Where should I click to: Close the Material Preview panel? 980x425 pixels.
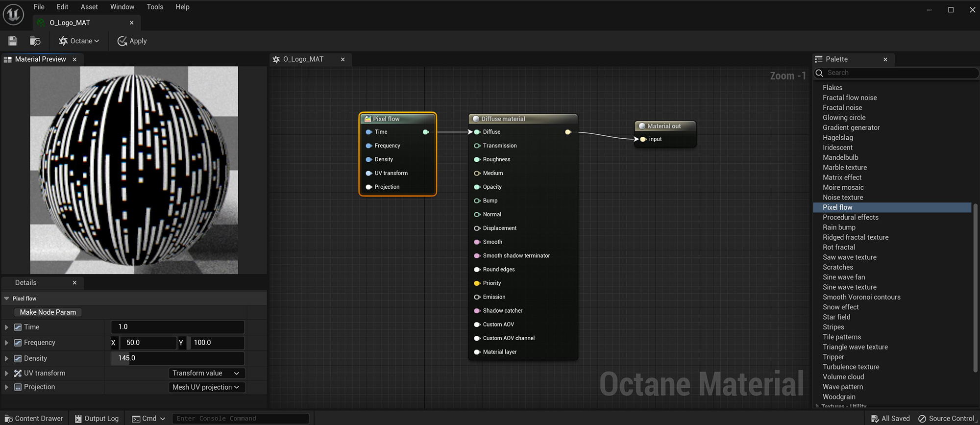pos(74,59)
